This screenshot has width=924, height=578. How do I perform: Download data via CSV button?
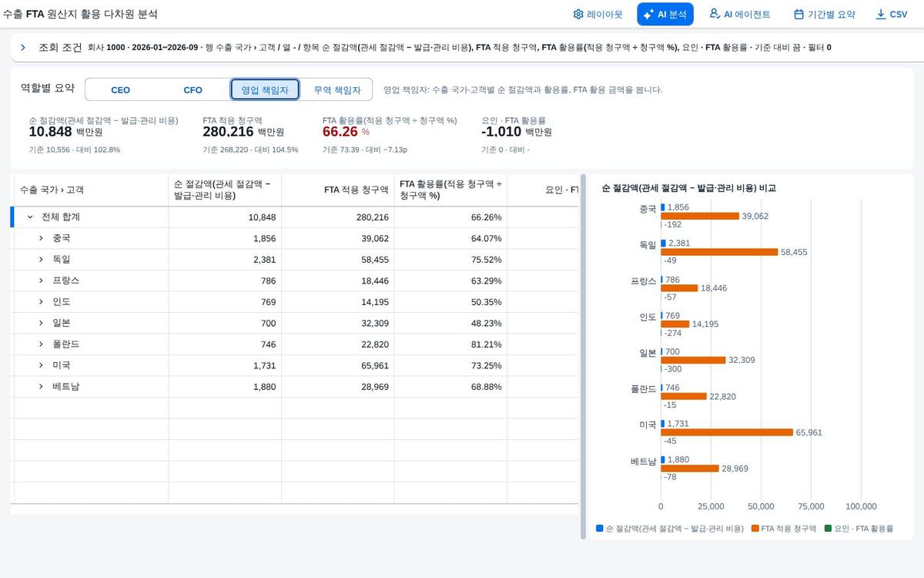[892, 14]
